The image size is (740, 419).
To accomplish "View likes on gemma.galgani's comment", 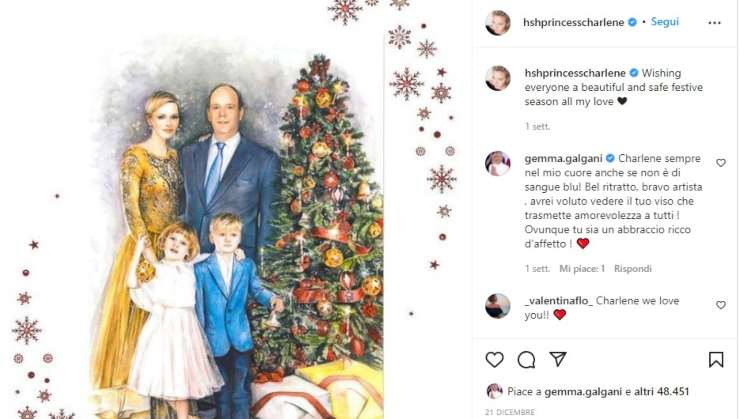I will [x=582, y=268].
